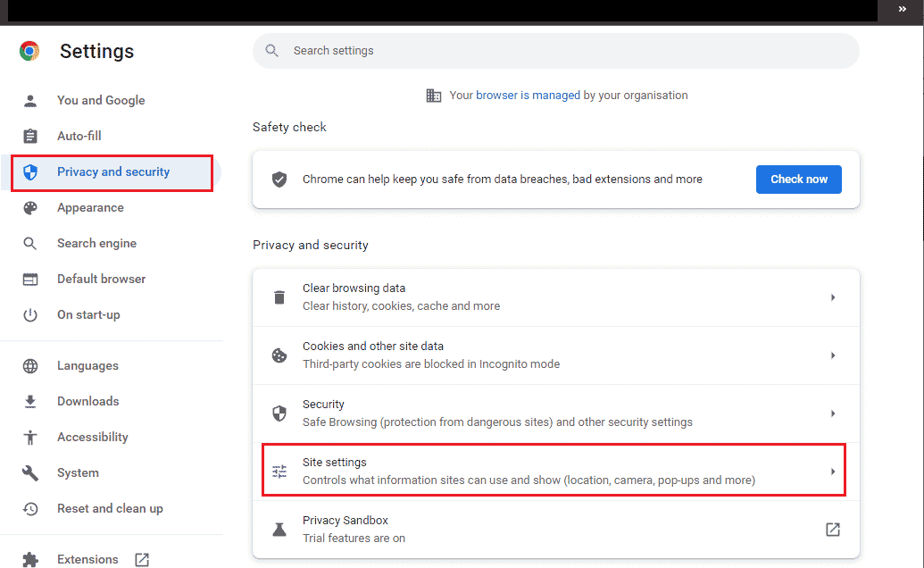Expand Cookies and other site data arrow
The image size is (924, 568).
(833, 355)
